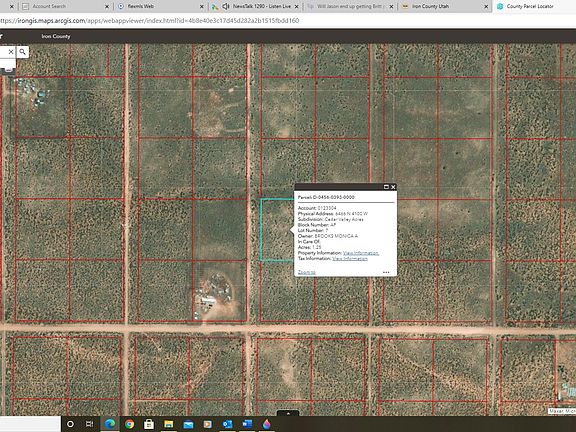Click Zoom to link in popup
576x432 pixels.
point(306,272)
